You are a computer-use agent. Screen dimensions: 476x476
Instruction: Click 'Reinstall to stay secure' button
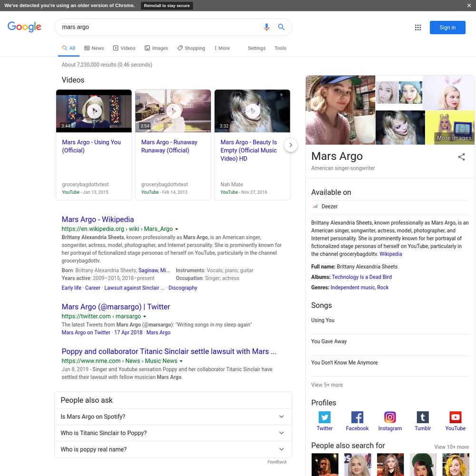[167, 5]
